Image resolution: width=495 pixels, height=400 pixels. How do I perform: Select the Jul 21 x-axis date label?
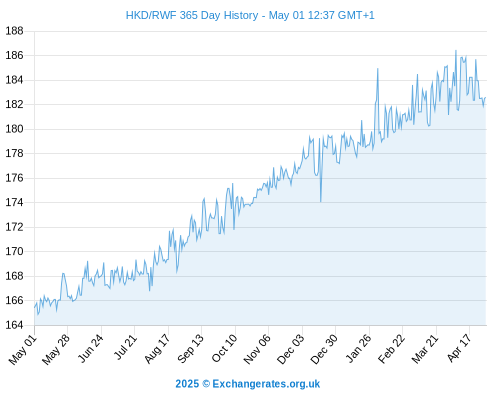(x=125, y=347)
